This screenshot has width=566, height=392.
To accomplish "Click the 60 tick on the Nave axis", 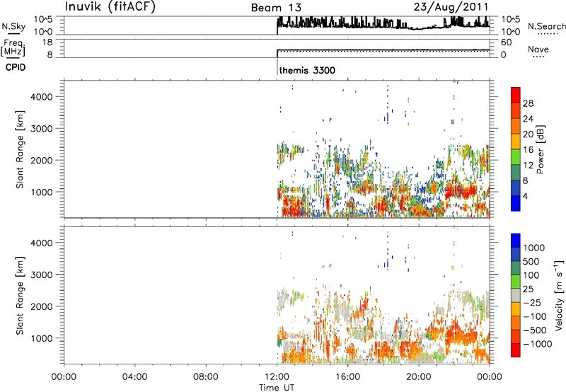I will pos(506,42).
